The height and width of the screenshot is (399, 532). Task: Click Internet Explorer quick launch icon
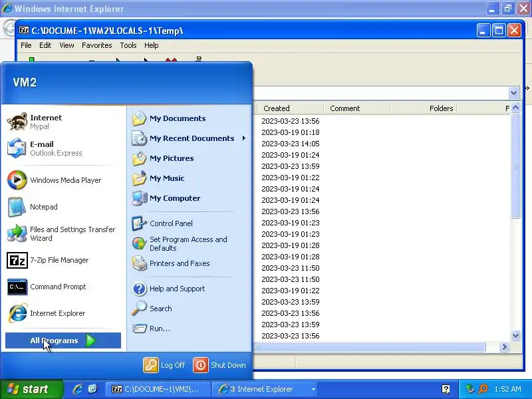[78, 389]
